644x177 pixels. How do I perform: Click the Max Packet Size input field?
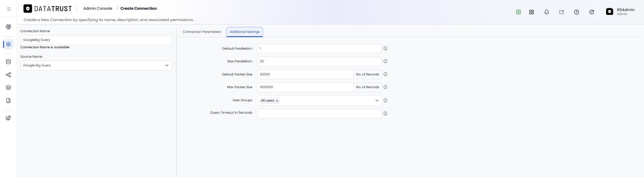(x=305, y=87)
